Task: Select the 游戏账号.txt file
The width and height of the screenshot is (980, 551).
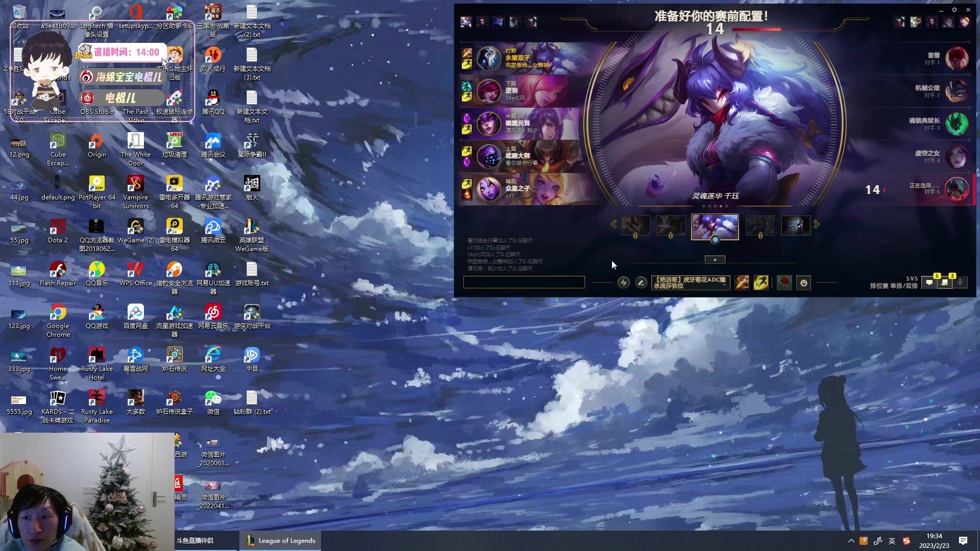Action: [x=252, y=273]
